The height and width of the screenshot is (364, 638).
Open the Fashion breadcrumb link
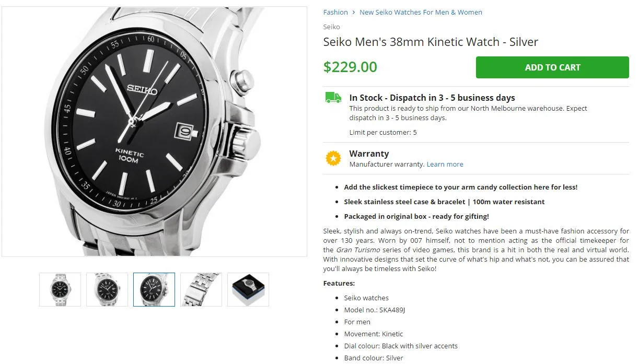click(x=335, y=13)
